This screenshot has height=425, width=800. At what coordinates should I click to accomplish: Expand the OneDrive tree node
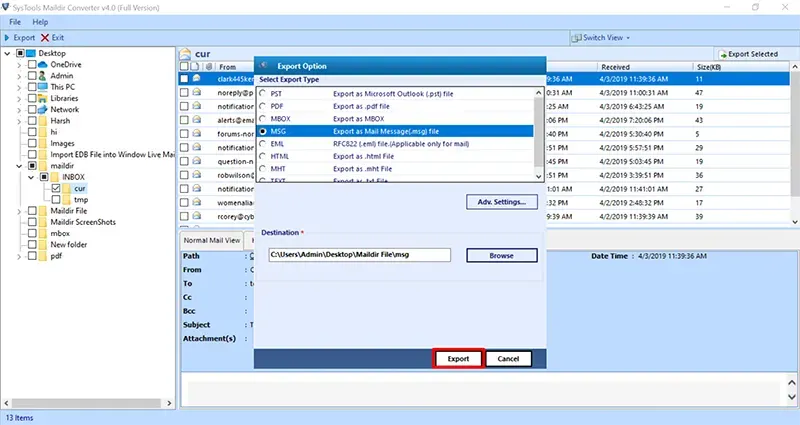coord(19,65)
